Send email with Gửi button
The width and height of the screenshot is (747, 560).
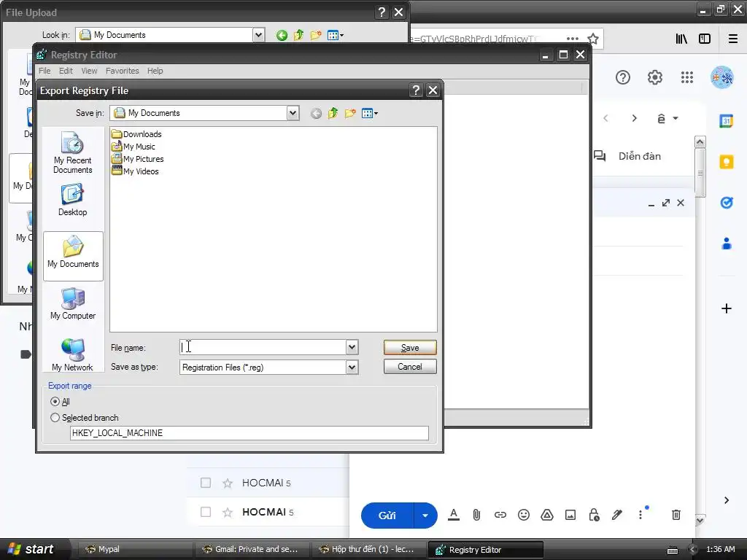[387, 516]
